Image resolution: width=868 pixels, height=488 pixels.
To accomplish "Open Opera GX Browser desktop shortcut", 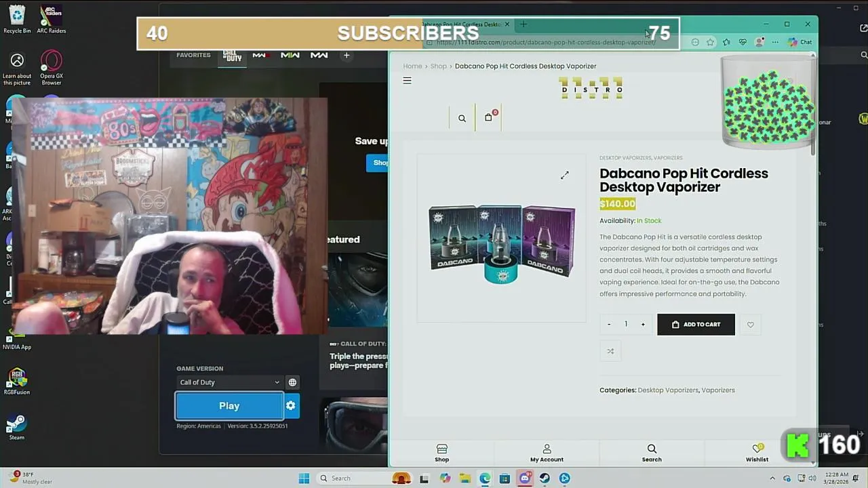I will pos(52,68).
